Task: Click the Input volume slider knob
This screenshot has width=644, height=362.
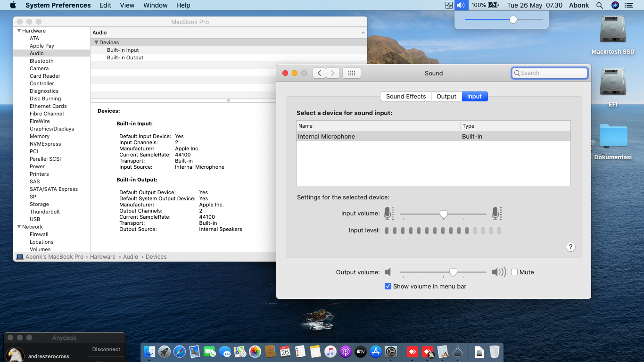Action: pyautogui.click(x=443, y=214)
